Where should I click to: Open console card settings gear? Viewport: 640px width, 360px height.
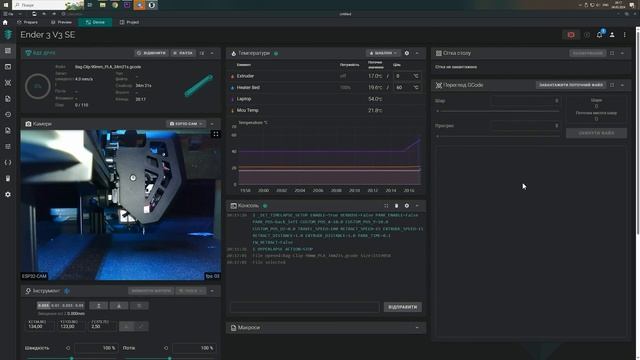tap(407, 206)
